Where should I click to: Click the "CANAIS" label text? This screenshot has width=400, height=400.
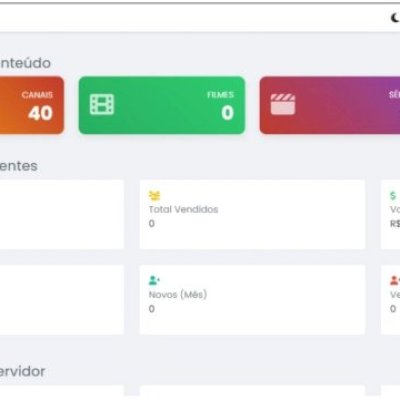(x=37, y=95)
